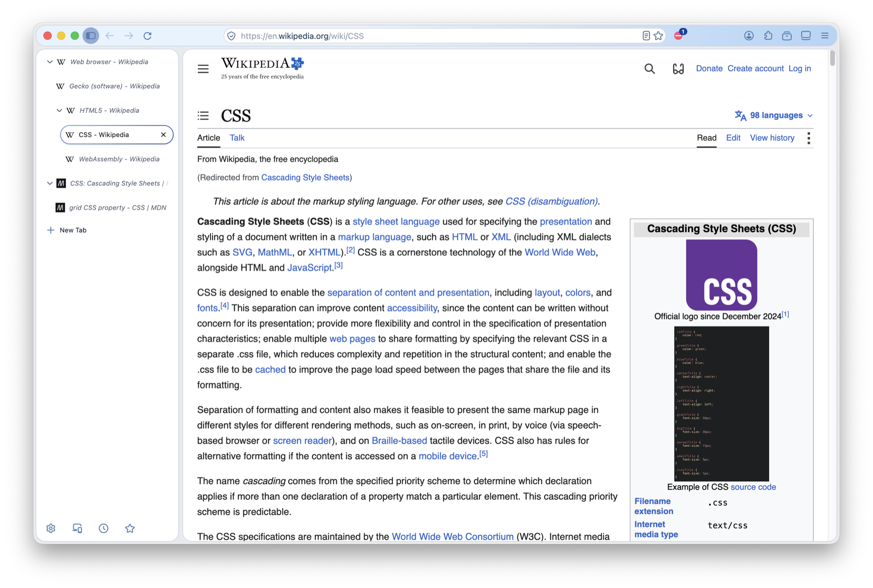873x588 pixels.
Task: Open the accessibility link
Action: click(x=412, y=308)
